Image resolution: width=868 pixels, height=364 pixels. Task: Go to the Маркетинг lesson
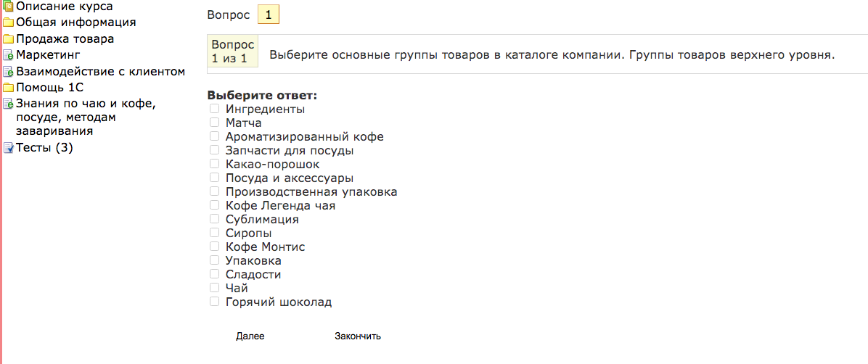pyautogui.click(x=48, y=55)
